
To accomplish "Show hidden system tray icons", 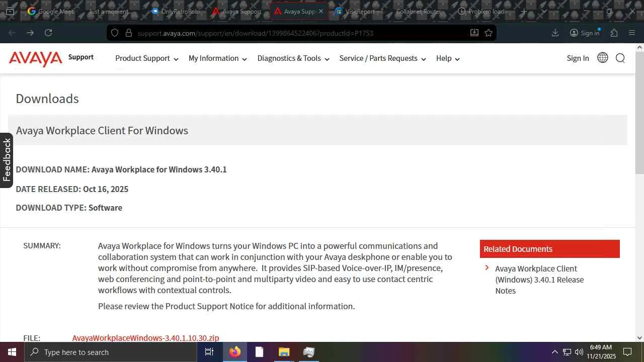I will tap(554, 352).
